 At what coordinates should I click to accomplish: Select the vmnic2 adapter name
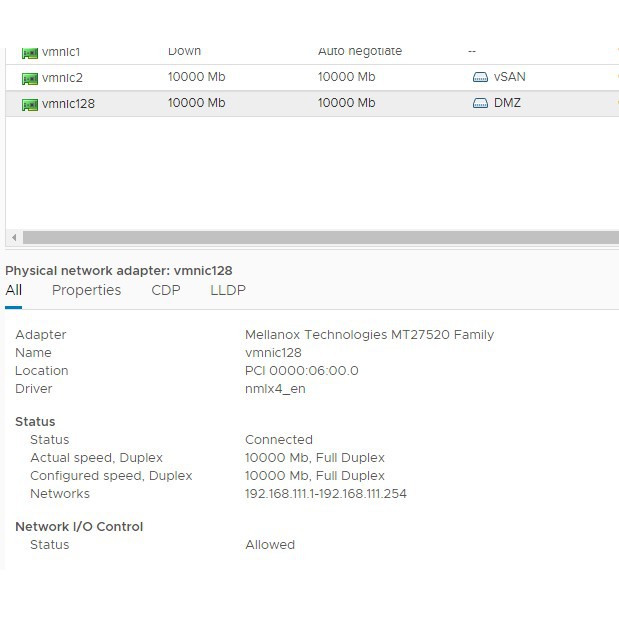pyautogui.click(x=62, y=78)
